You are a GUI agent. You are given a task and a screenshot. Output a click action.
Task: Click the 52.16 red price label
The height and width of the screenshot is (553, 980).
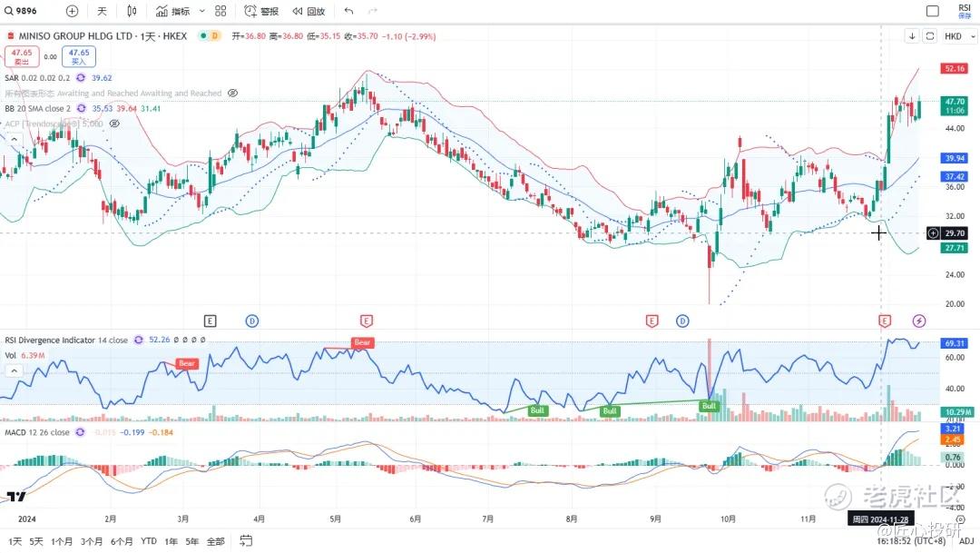pyautogui.click(x=955, y=68)
